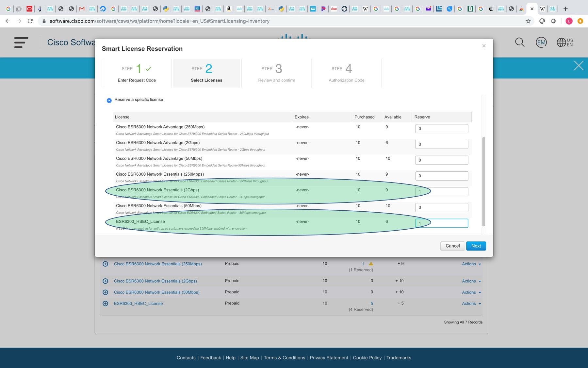The height and width of the screenshot is (368, 588).
Task: Click the warning triangle on Essentials (250Mbps) row
Action: click(371, 264)
